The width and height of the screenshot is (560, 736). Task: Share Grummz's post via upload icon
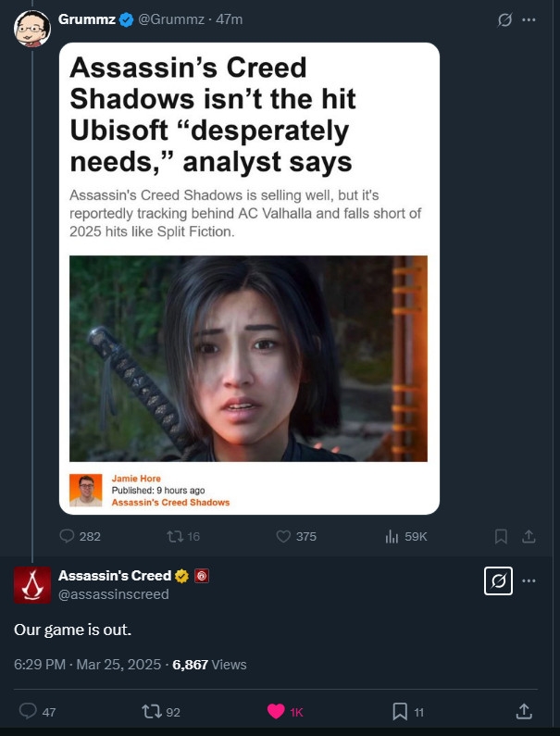coord(529,536)
